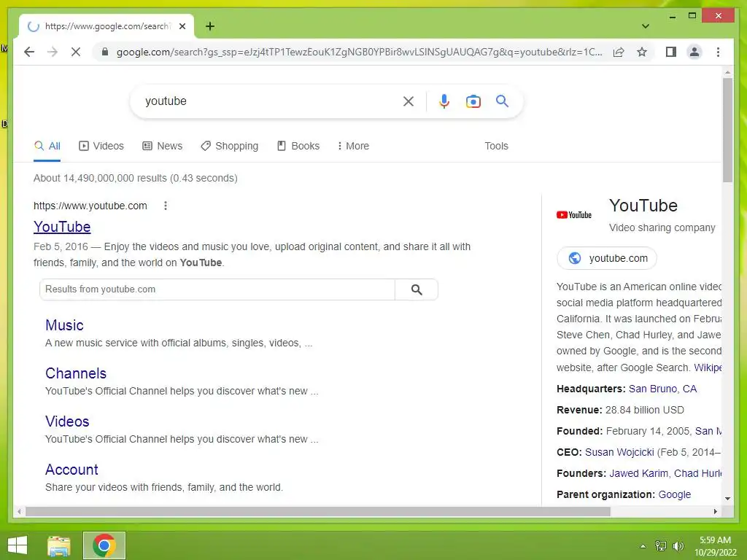Screen dimensions: 747x560
Task: Click the horizontal scrollbar left arrow
Action: 19,511
